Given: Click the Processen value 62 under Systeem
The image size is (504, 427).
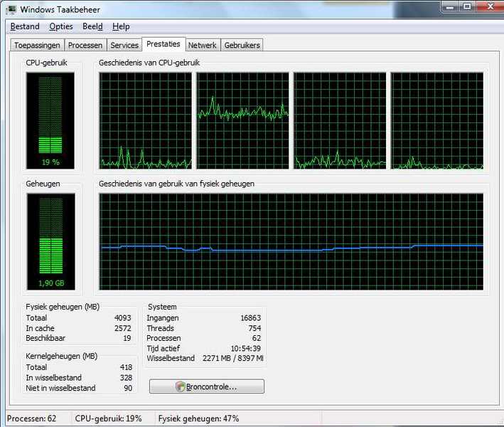Looking at the screenshot, I should (x=257, y=338).
